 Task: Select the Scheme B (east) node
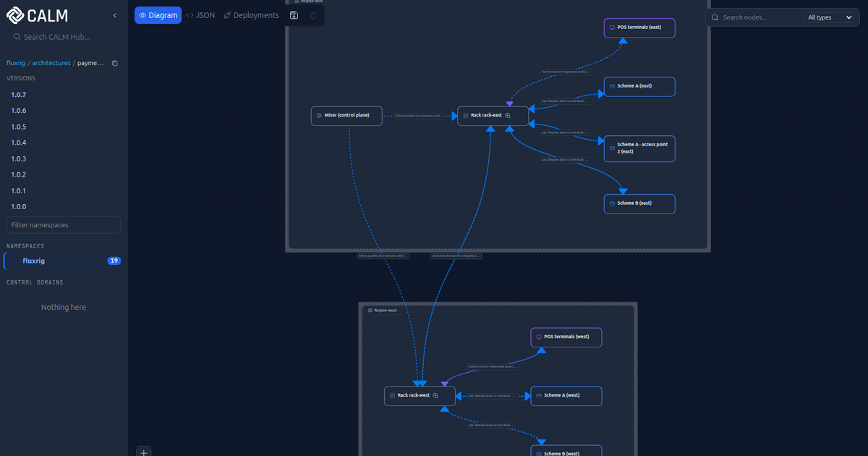(x=639, y=203)
